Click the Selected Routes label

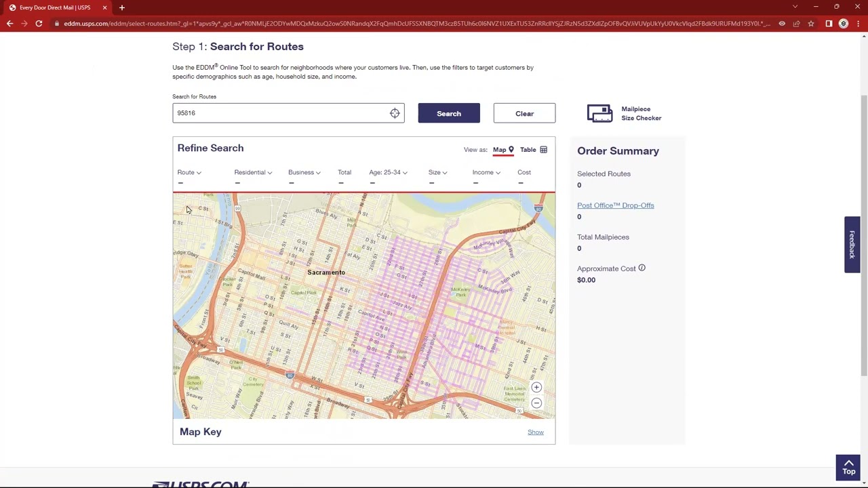604,174
